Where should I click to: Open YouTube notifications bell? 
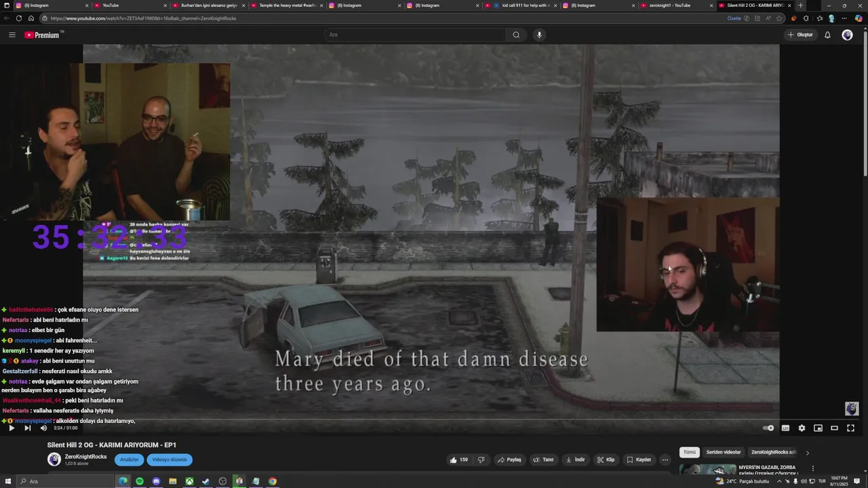(x=827, y=35)
